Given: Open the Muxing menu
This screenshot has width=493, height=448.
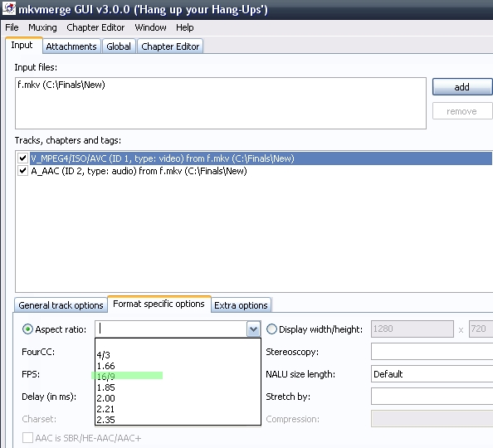Looking at the screenshot, I should [x=43, y=27].
